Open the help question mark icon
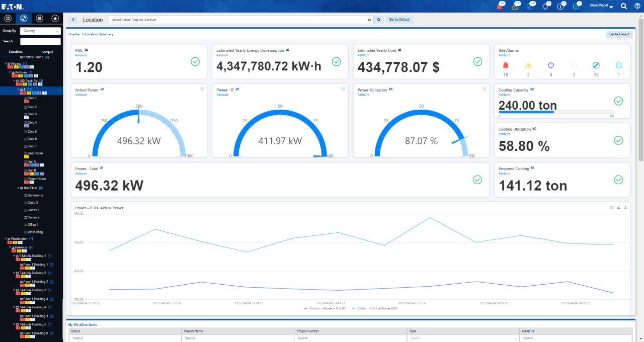Screen dimensions: 644x342 (x=637, y=6)
